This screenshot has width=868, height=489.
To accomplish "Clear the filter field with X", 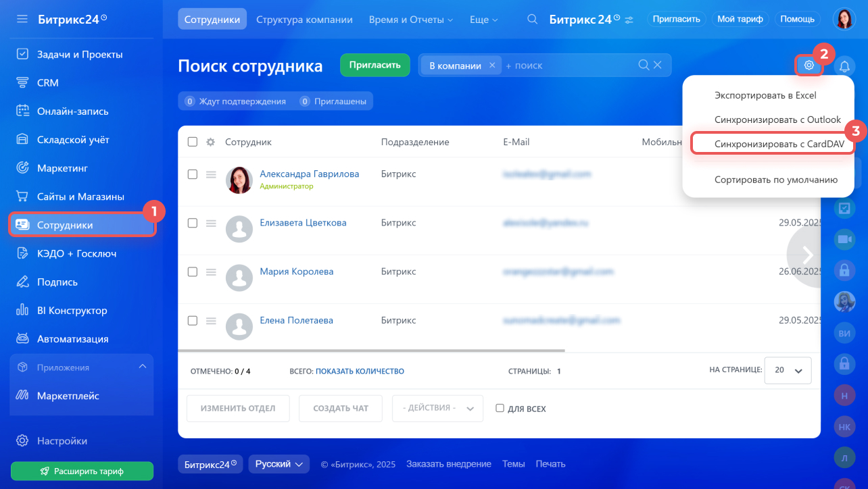I will (x=658, y=66).
